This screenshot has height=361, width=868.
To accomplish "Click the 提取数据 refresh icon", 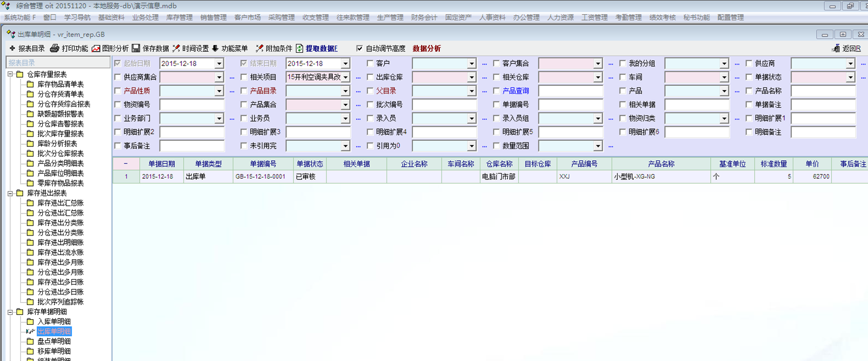I will tap(300, 48).
